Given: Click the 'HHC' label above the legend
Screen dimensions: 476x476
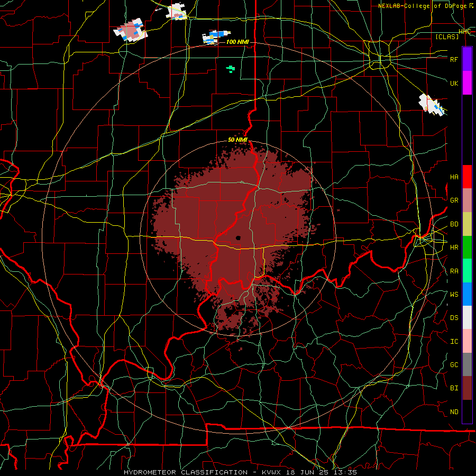Looking at the screenshot, I should (x=464, y=32).
